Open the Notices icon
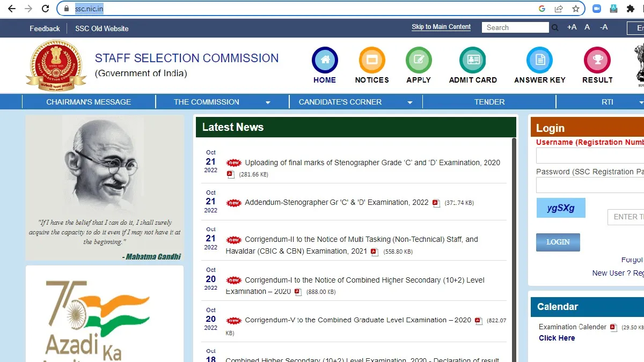This screenshot has width=644, height=362. [372, 60]
